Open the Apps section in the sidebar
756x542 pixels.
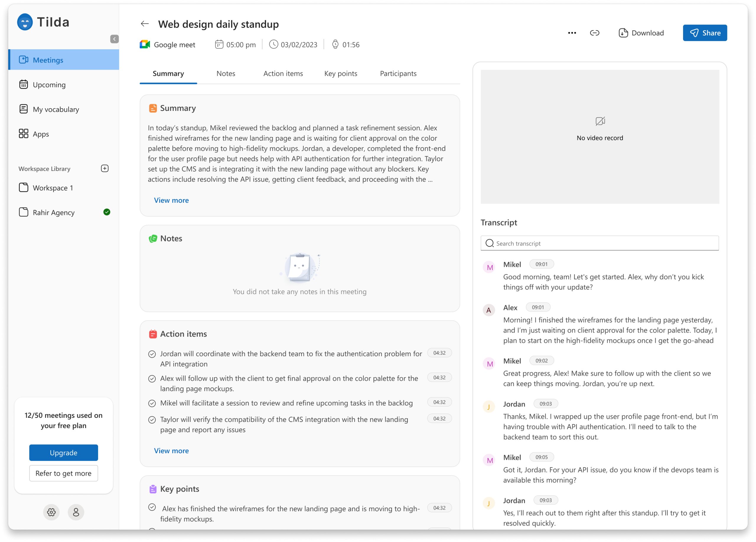click(41, 134)
